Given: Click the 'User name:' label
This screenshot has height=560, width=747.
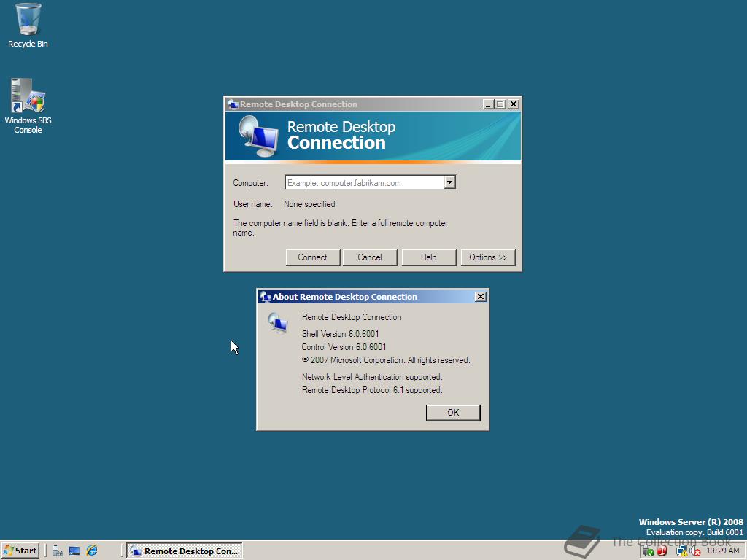Looking at the screenshot, I should 253,204.
